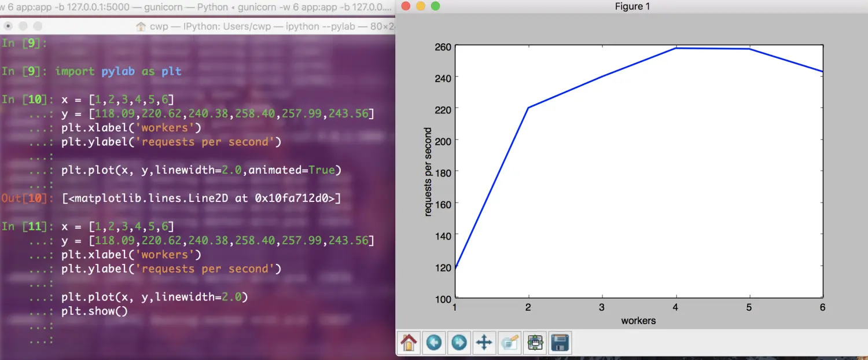Click x-axis tick label 6
The width and height of the screenshot is (868, 360).
822,308
